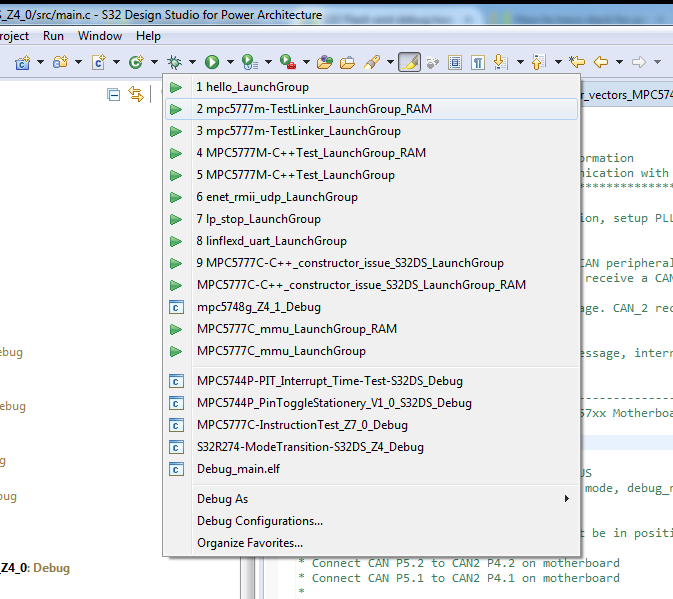This screenshot has height=599, width=673.
Task: Launch 7 lp_stop_LaunchGroup
Action: [371, 219]
